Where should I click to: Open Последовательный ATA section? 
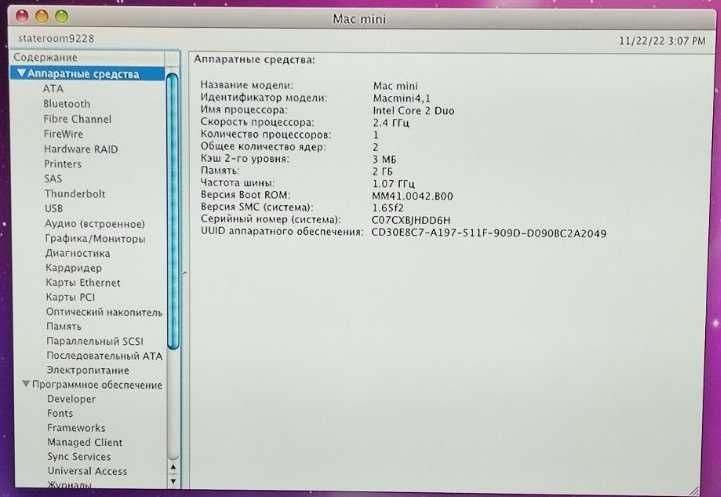pyautogui.click(x=105, y=356)
